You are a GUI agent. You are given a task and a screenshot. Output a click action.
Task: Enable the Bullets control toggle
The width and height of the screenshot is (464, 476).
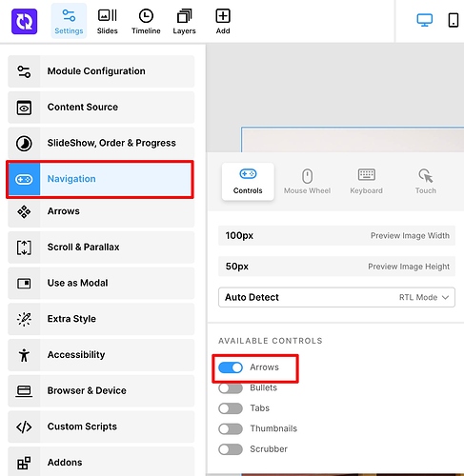tap(231, 388)
